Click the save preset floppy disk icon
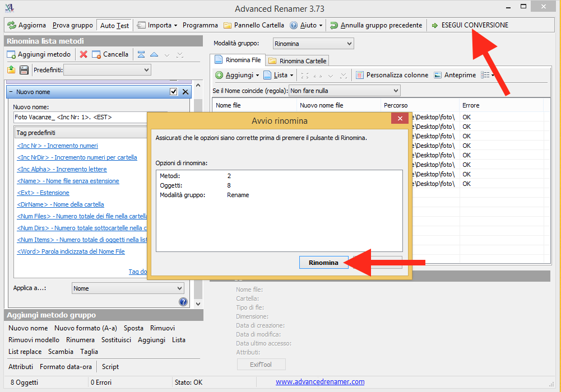The image size is (561, 392). 24,69
